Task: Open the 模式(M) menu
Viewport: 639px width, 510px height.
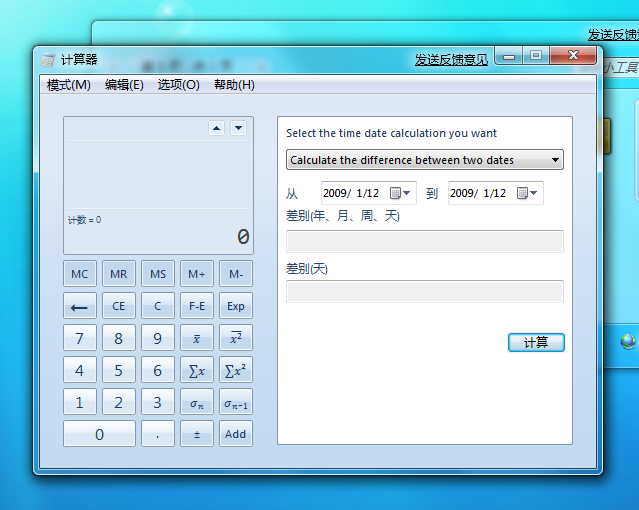Action: tap(68, 85)
